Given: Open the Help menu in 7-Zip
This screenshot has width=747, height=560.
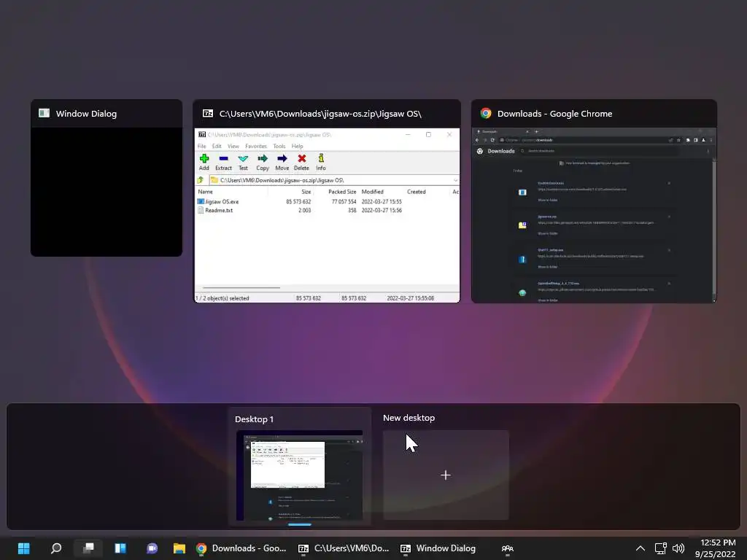Looking at the screenshot, I should (298, 146).
